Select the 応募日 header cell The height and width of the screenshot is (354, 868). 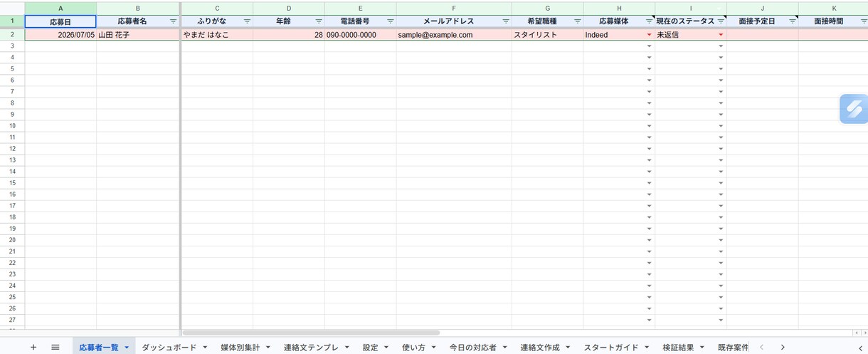(x=60, y=21)
